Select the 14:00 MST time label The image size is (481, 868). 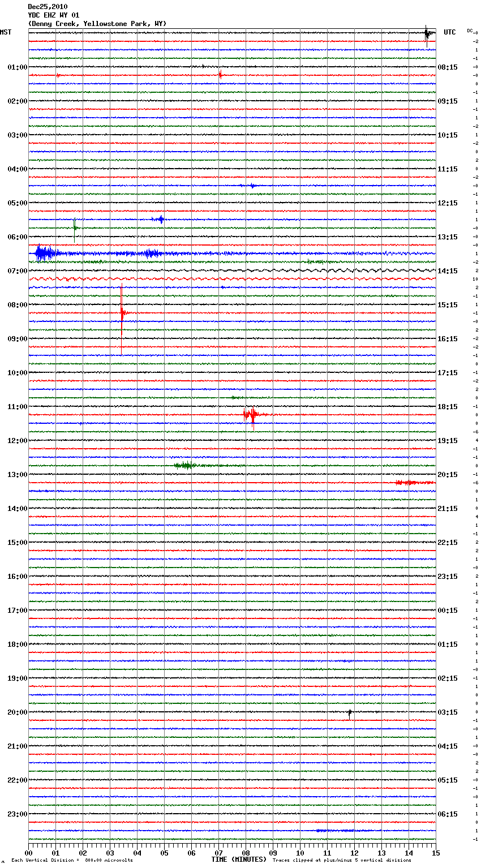[18, 509]
